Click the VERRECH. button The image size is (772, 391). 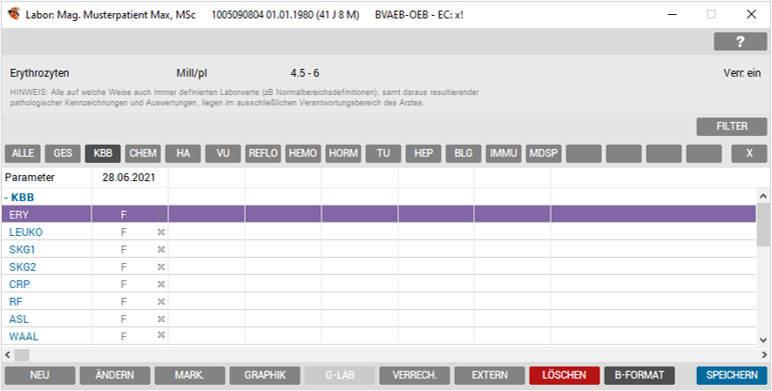(x=415, y=375)
